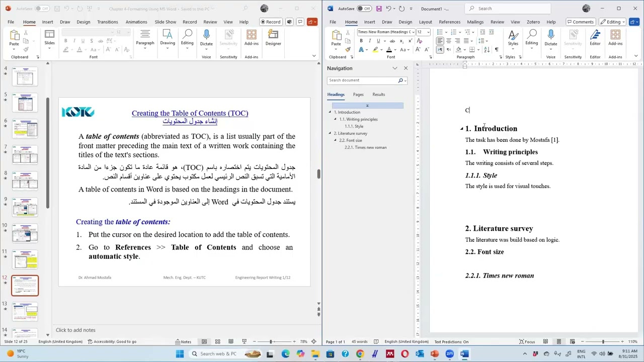This screenshot has height=362, width=644.
Task: Click Record button in PowerPoint
Action: 271,22
